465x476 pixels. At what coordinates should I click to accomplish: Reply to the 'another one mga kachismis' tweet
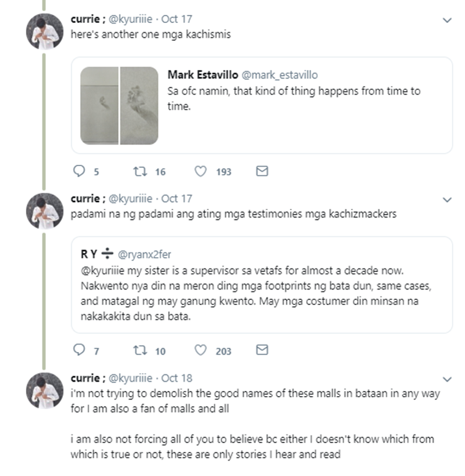[x=79, y=171]
